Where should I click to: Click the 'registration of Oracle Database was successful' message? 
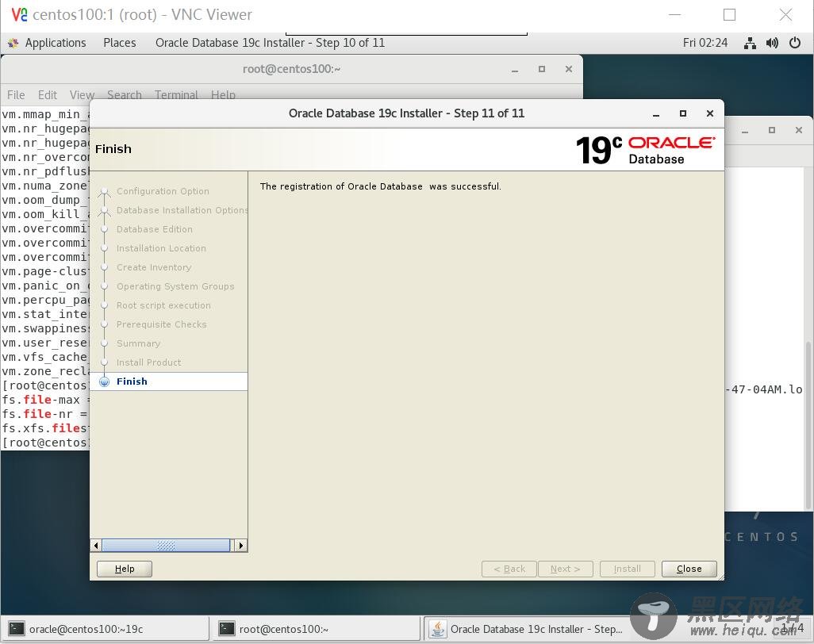pos(381,186)
